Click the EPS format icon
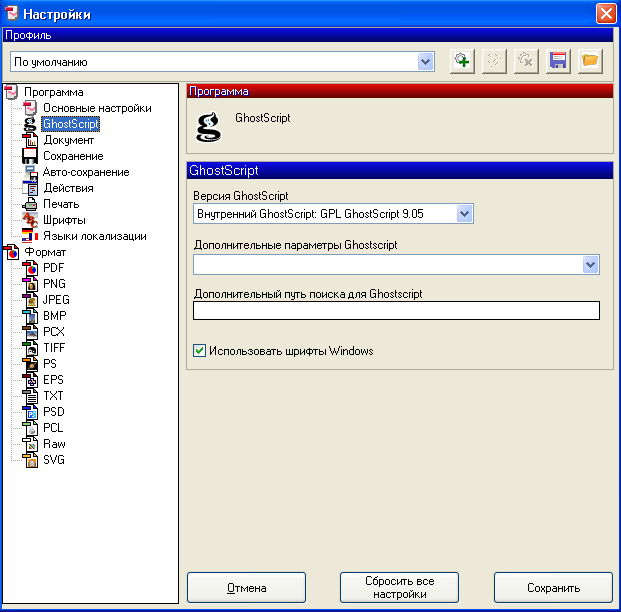The width and height of the screenshot is (621, 612). tap(30, 380)
